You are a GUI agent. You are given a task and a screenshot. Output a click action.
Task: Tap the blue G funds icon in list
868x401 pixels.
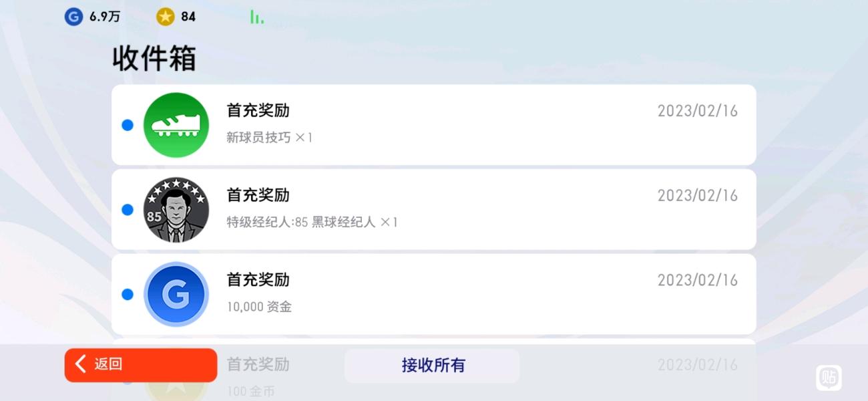[176, 295]
